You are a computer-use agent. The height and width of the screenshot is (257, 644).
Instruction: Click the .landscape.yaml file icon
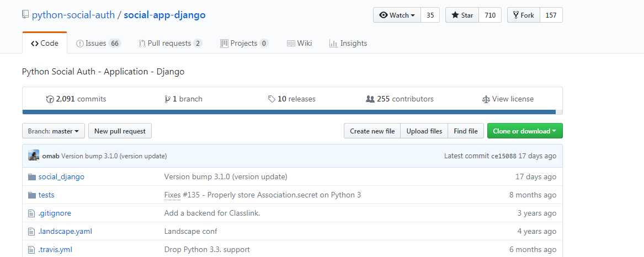pos(31,232)
